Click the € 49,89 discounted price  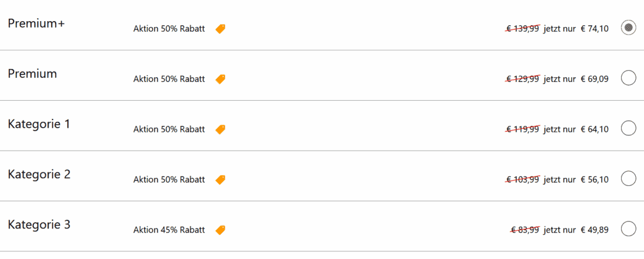(x=594, y=230)
